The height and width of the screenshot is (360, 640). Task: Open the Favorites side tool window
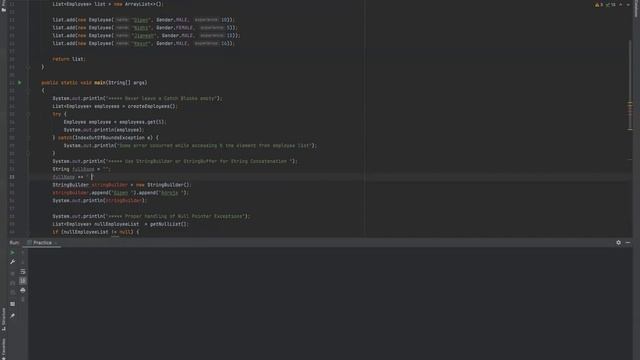click(x=4, y=348)
